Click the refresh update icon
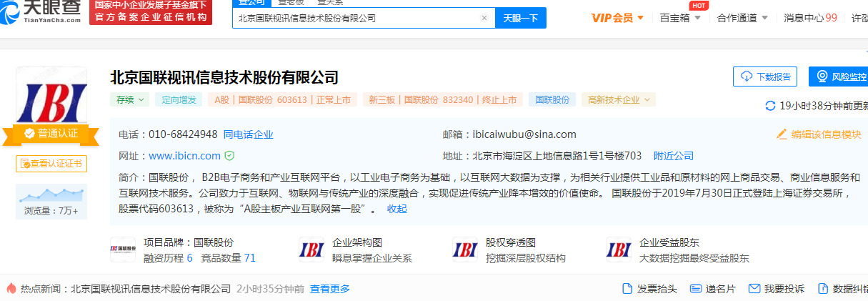 [770, 106]
